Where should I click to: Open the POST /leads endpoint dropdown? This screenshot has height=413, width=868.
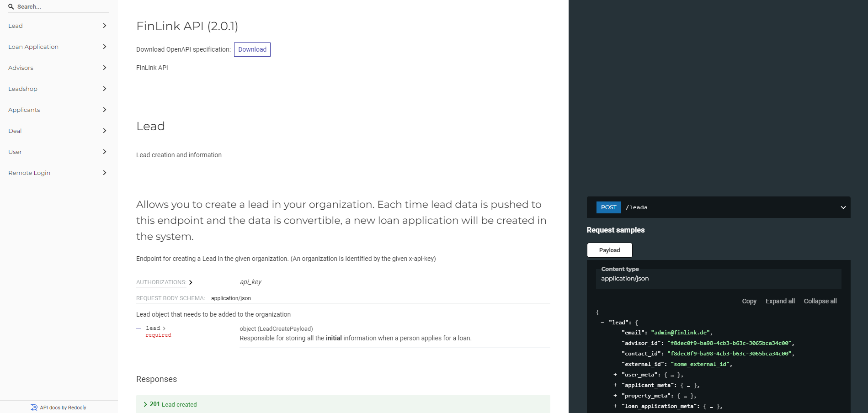[719, 207]
